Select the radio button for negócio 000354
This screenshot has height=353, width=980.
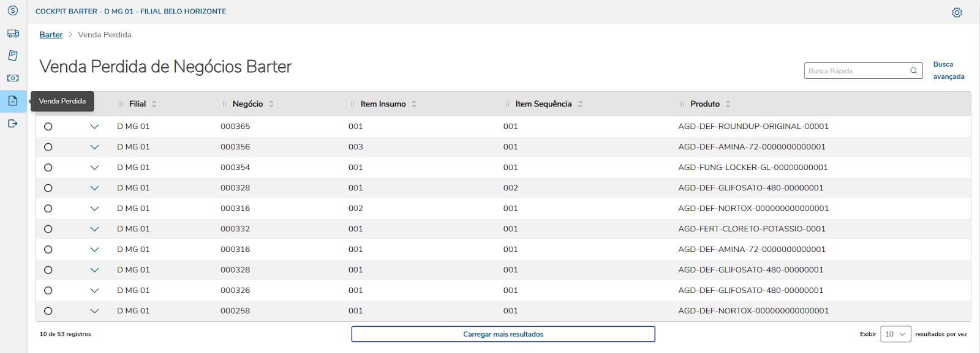(48, 168)
